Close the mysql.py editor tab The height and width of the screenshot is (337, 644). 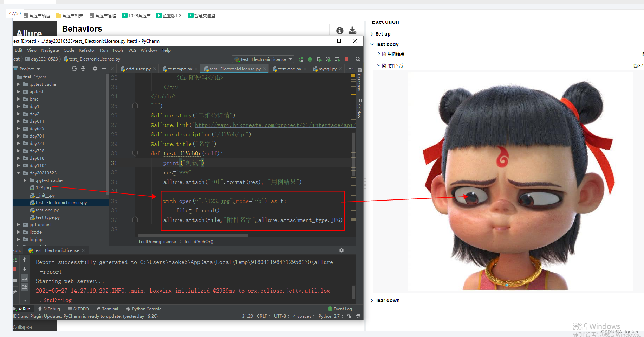click(340, 69)
